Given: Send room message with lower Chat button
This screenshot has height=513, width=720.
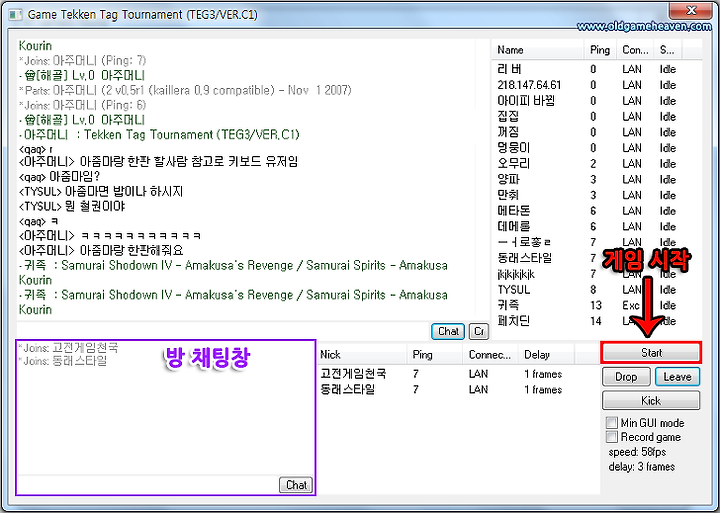Looking at the screenshot, I should tap(296, 485).
